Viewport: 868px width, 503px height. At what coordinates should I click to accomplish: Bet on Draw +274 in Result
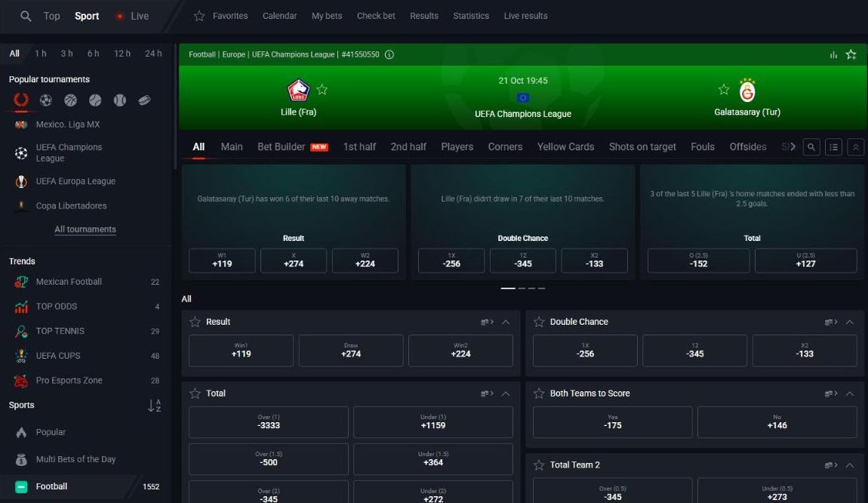(x=351, y=350)
